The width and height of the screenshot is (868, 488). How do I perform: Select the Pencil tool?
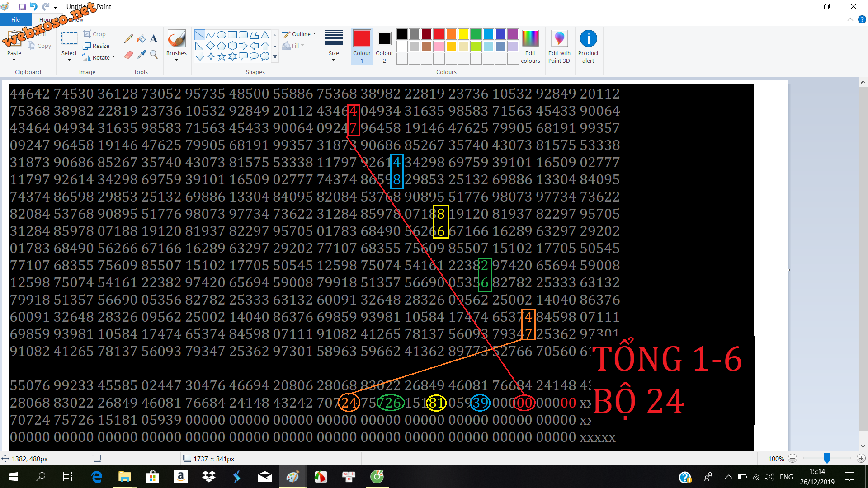pyautogui.click(x=129, y=39)
